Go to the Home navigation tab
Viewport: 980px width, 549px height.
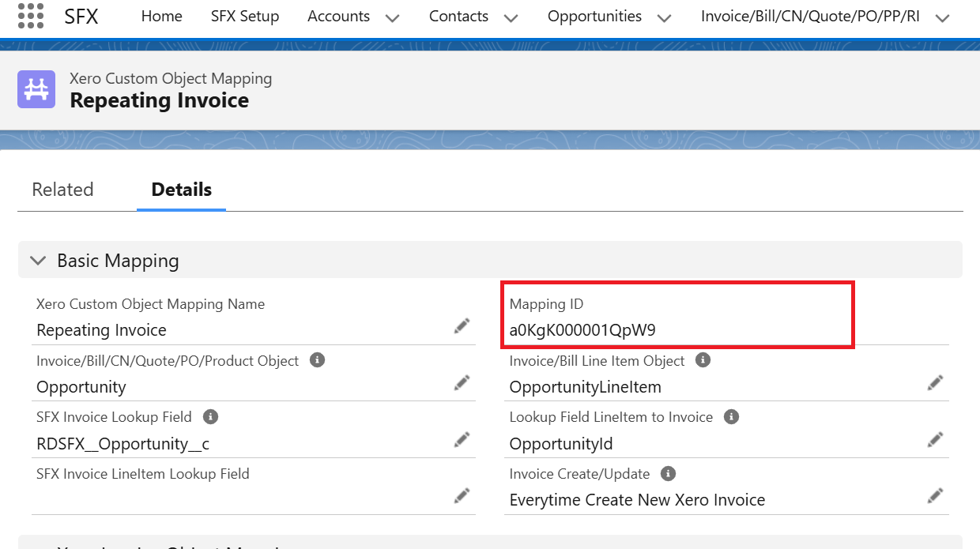[x=161, y=16]
